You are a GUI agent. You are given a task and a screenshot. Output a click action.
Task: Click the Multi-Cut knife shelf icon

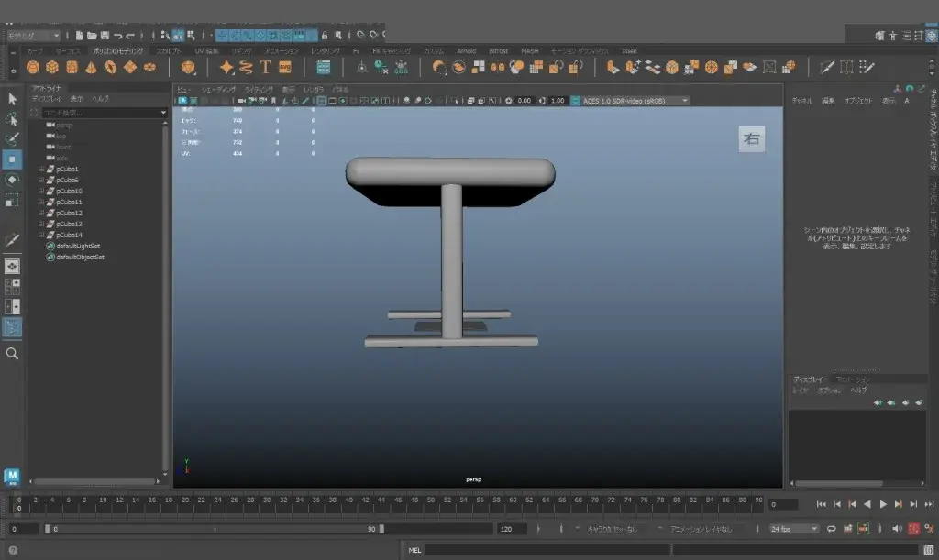[x=827, y=68]
